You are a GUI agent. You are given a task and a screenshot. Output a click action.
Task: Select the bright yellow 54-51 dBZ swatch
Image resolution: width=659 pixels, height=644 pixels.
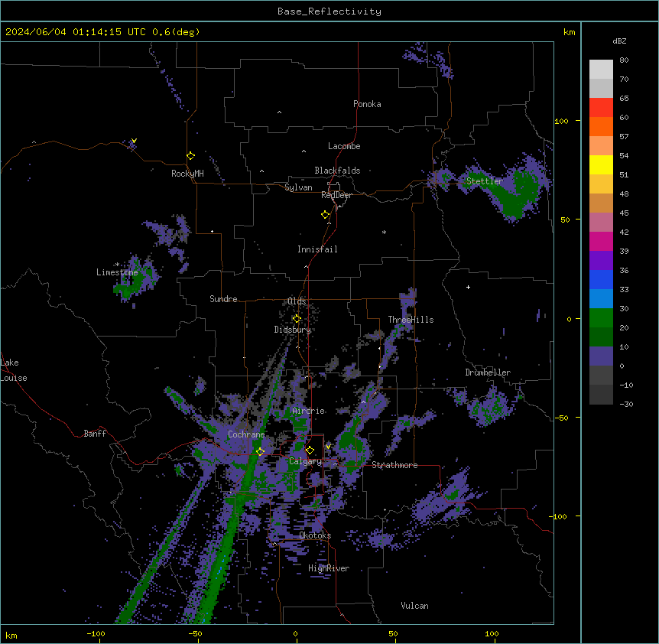pyautogui.click(x=601, y=164)
